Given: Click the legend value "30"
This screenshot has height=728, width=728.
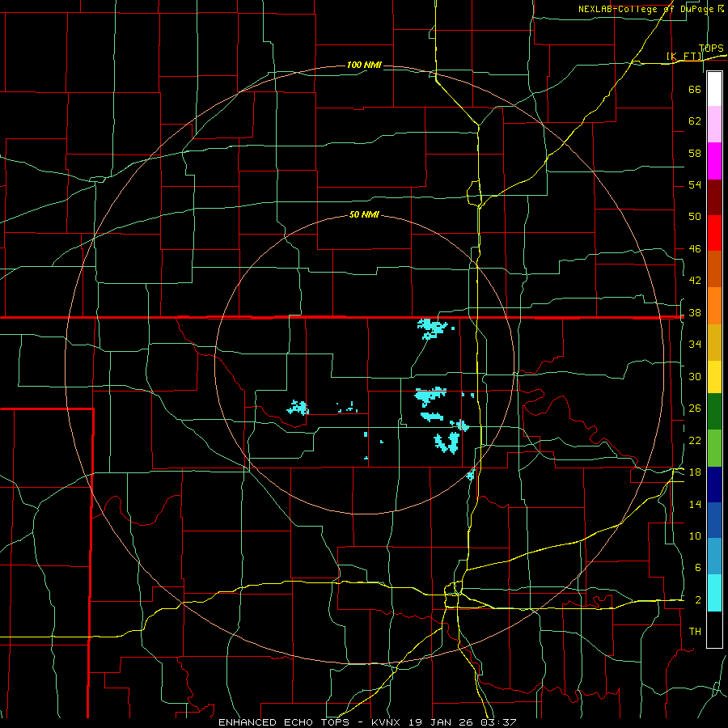Looking at the screenshot, I should coord(695,376).
